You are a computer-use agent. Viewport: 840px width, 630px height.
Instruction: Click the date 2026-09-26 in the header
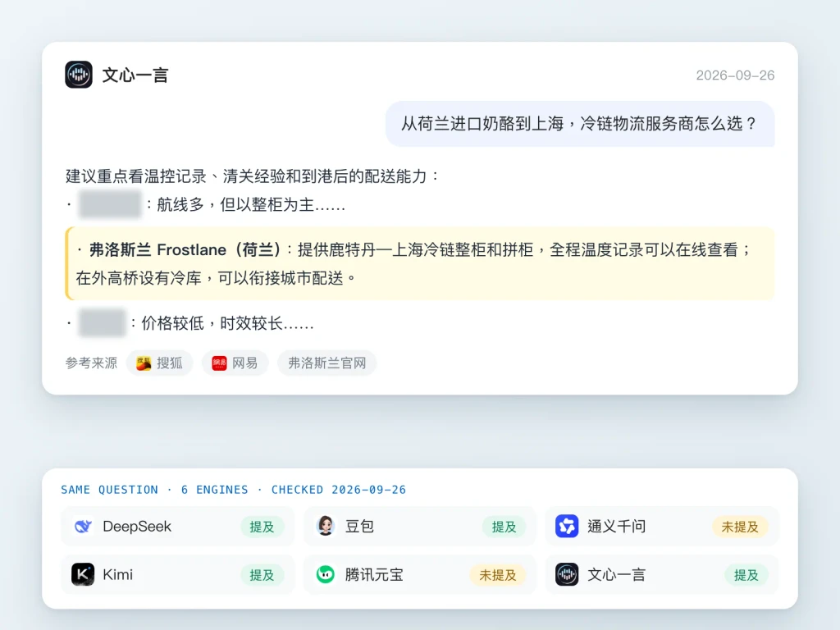click(x=735, y=75)
